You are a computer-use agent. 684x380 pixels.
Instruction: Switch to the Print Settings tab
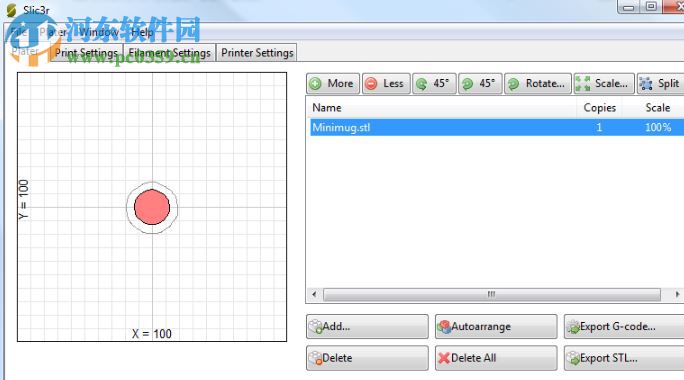(86, 53)
